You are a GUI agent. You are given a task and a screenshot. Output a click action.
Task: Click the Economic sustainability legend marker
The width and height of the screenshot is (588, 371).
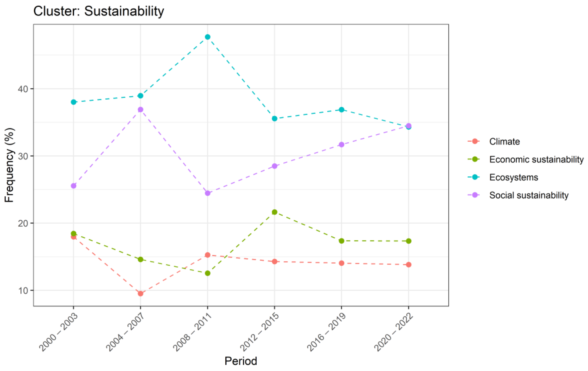[x=475, y=159]
